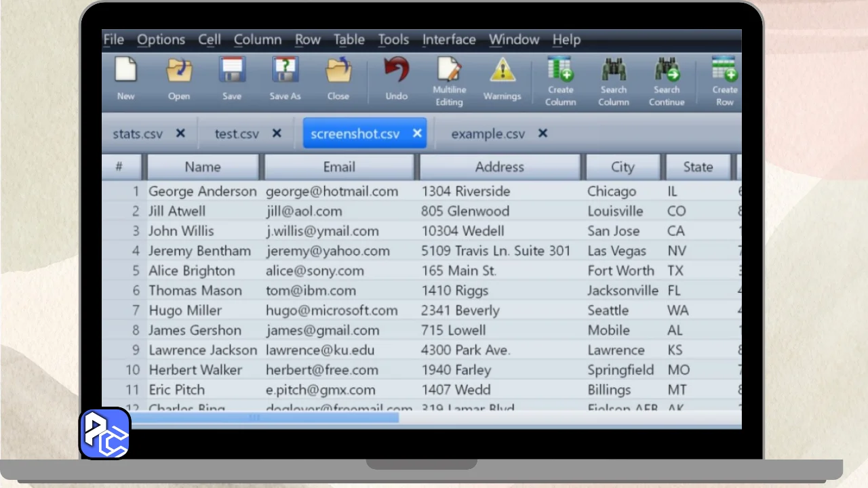Open the Tools menu
This screenshot has height=488, width=868.
[393, 40]
